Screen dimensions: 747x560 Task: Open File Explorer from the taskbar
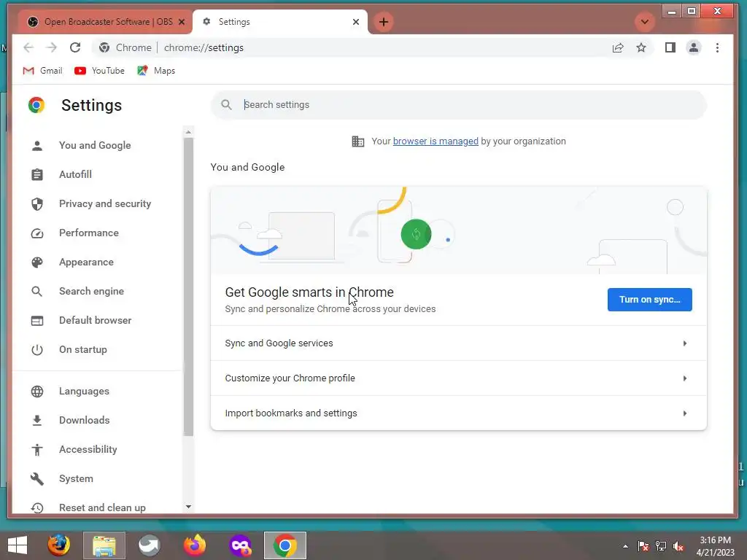click(x=104, y=545)
